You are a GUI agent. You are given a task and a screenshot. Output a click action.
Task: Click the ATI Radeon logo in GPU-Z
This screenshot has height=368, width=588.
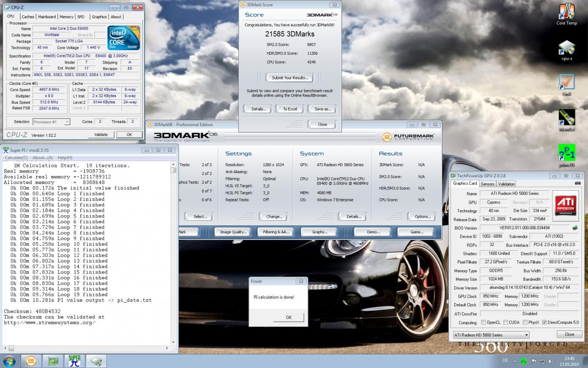(x=566, y=206)
